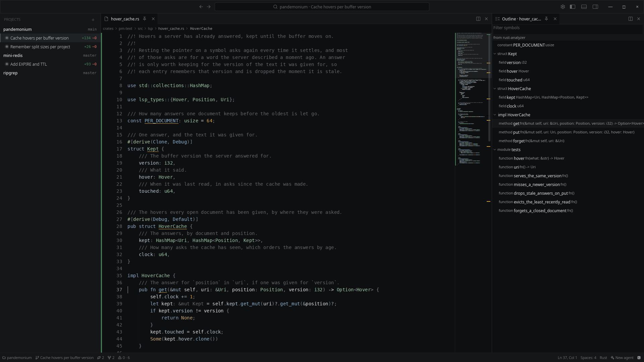
Task: Open Remember split sizes per project task
Action: (x=50, y=47)
